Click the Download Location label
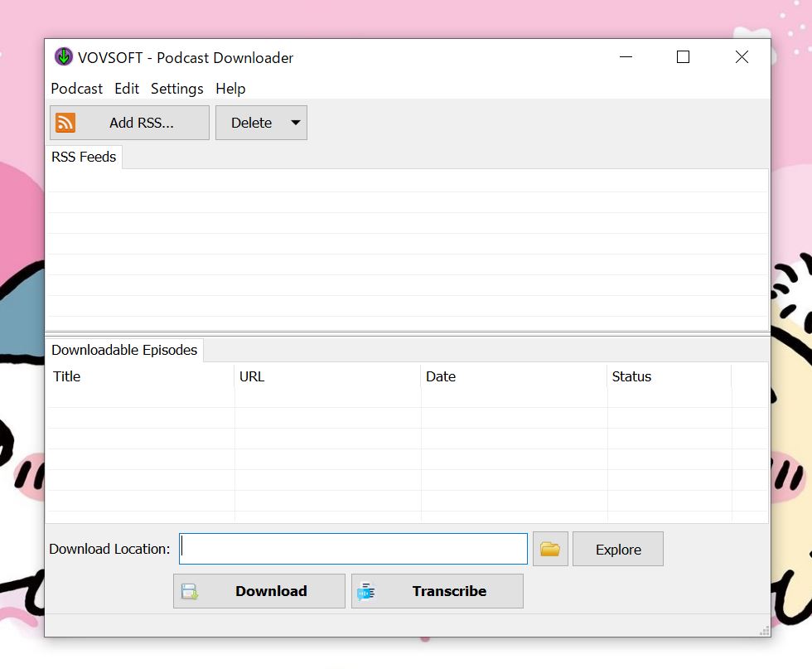 coord(109,550)
